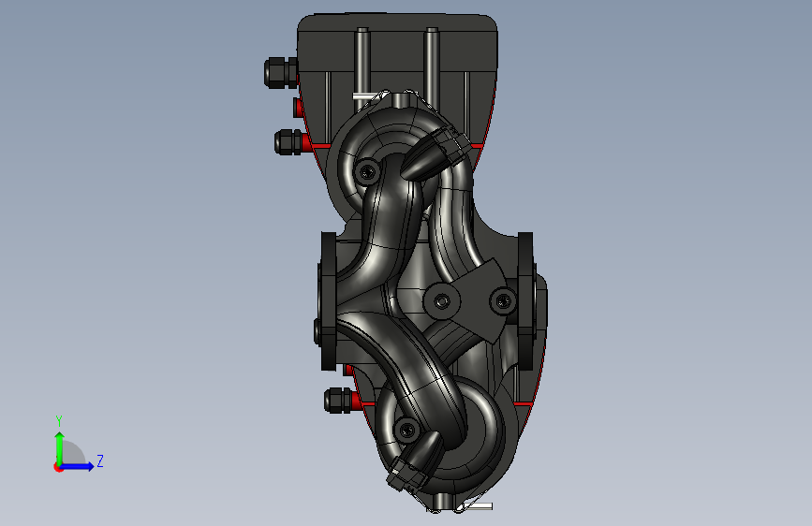The height and width of the screenshot is (526, 812).
Task: Select the right vertical rod in top housing
Action: (432, 67)
